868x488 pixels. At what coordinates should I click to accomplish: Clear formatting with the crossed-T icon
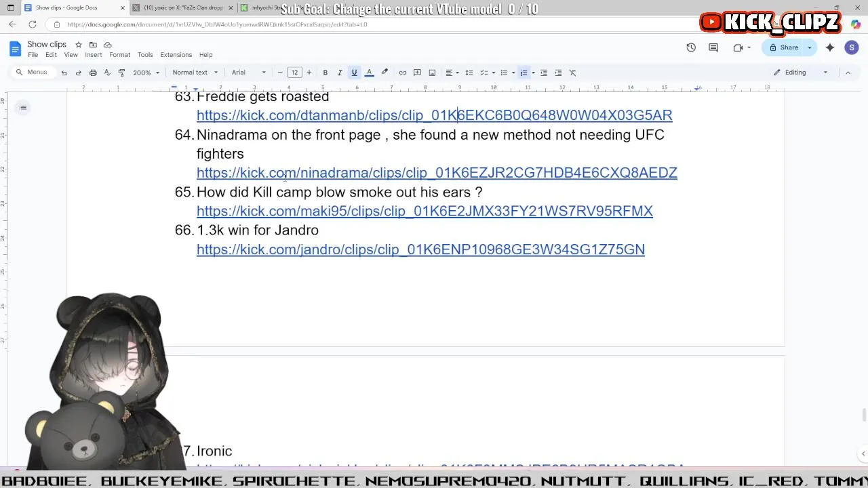tap(572, 73)
